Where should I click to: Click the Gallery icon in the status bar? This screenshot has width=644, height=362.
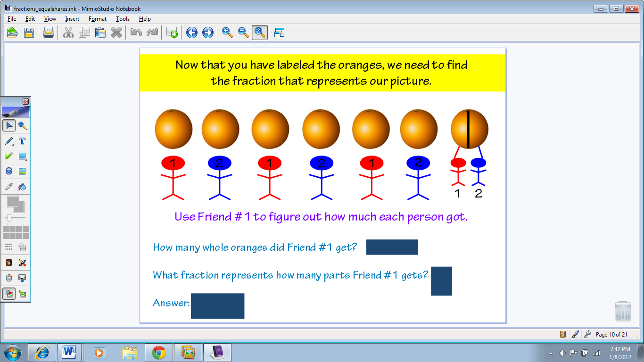click(x=563, y=334)
